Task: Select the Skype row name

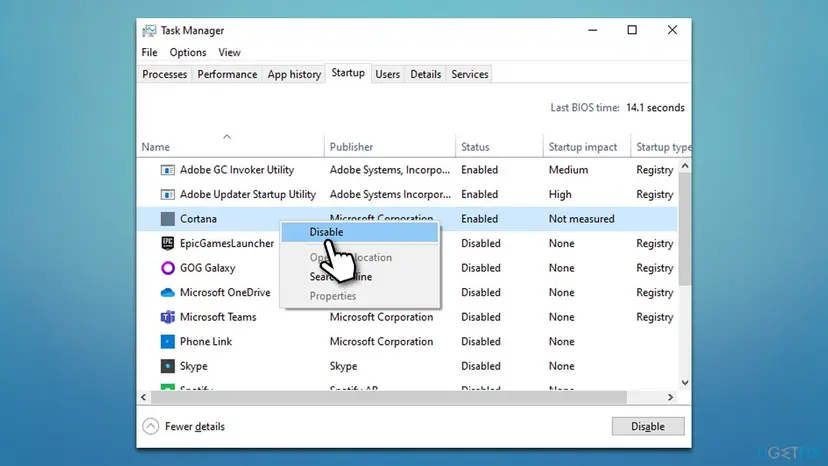Action: (194, 366)
